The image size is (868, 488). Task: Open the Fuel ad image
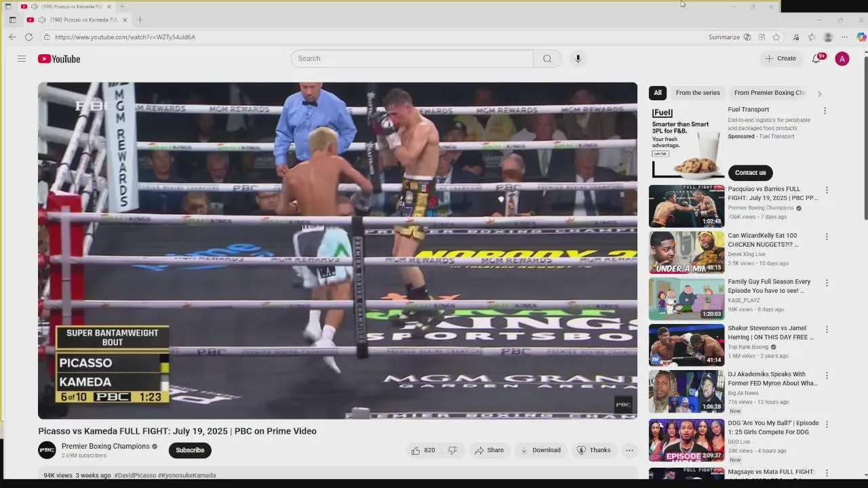coord(686,142)
